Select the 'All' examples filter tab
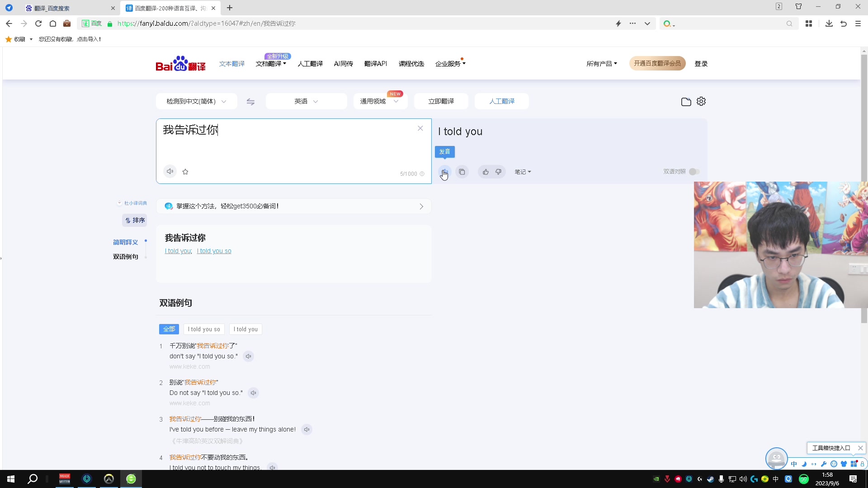 (x=169, y=329)
